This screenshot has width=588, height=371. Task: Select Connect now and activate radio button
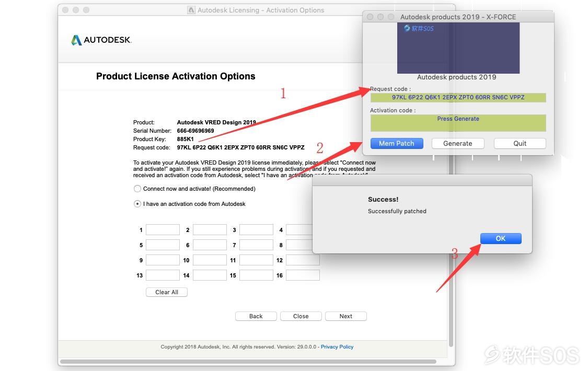click(x=137, y=189)
